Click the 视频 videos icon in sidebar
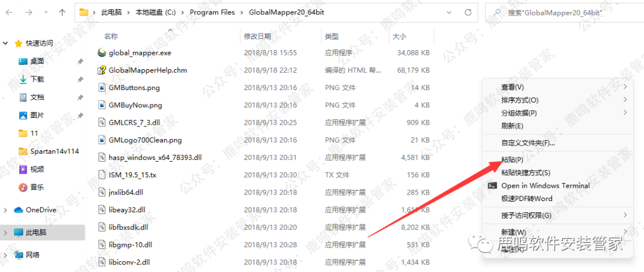The width and height of the screenshot is (644, 272). (23, 169)
